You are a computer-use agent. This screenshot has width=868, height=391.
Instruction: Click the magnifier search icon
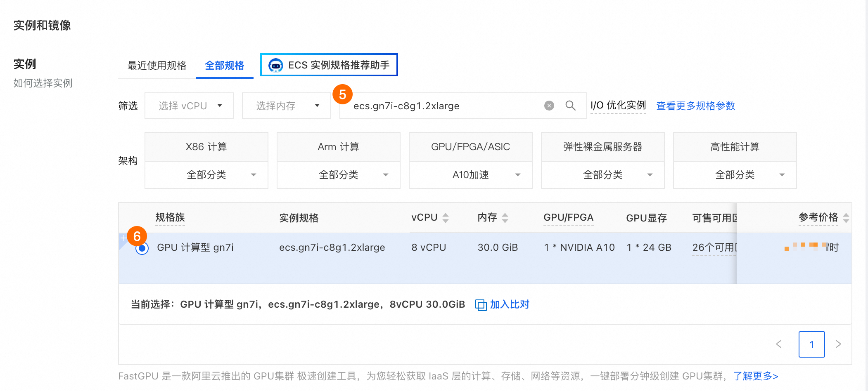[570, 106]
